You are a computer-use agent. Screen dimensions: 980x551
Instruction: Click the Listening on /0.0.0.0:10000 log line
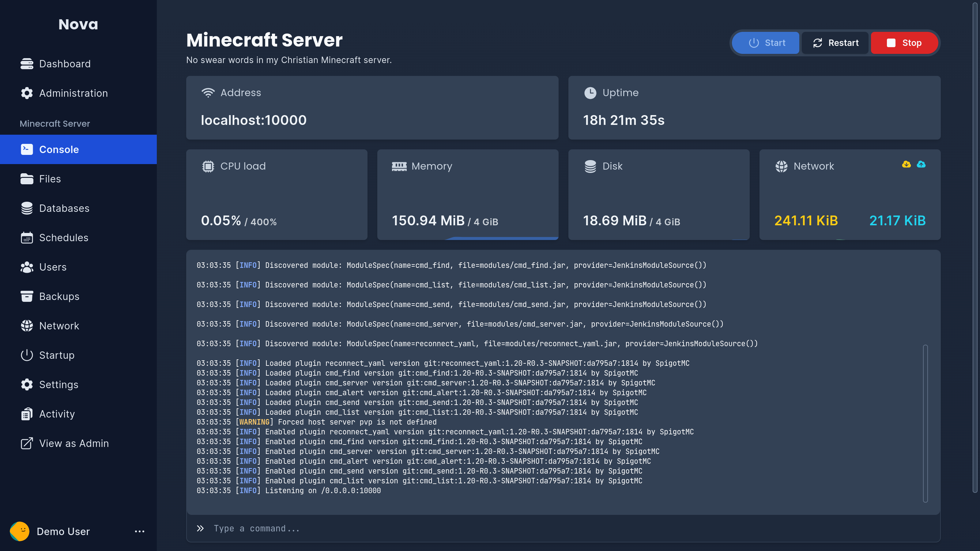click(289, 490)
